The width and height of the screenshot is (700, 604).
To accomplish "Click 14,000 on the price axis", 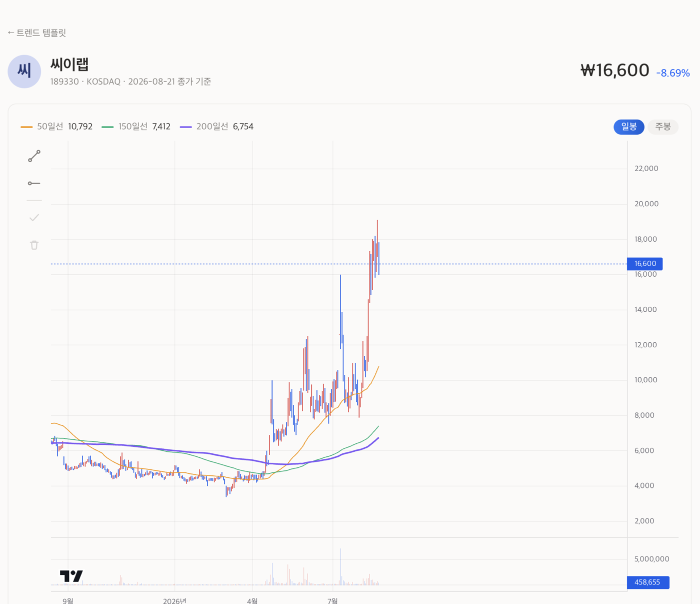I will (x=645, y=310).
